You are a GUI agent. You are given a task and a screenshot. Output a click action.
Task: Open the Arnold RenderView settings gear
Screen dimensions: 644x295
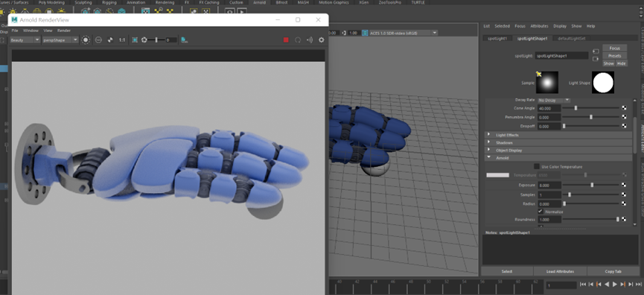(x=321, y=39)
